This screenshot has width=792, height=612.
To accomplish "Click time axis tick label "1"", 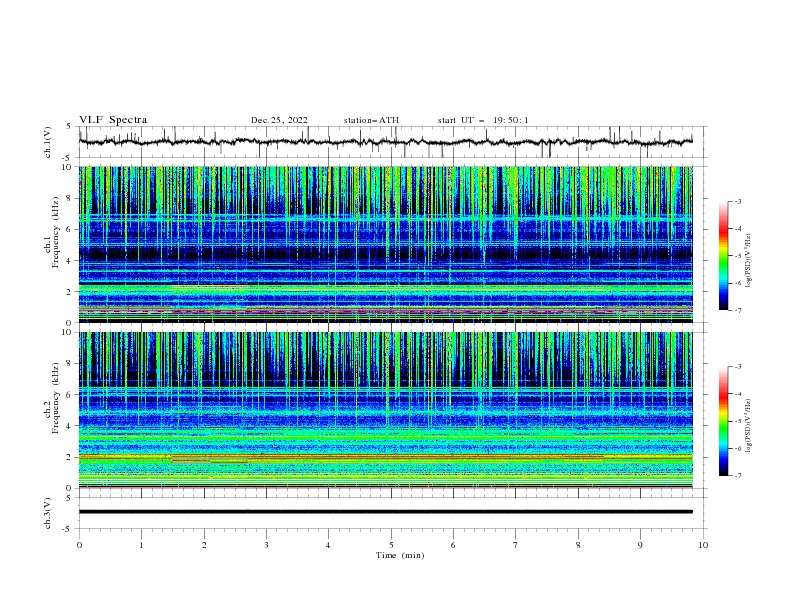I will [141, 545].
